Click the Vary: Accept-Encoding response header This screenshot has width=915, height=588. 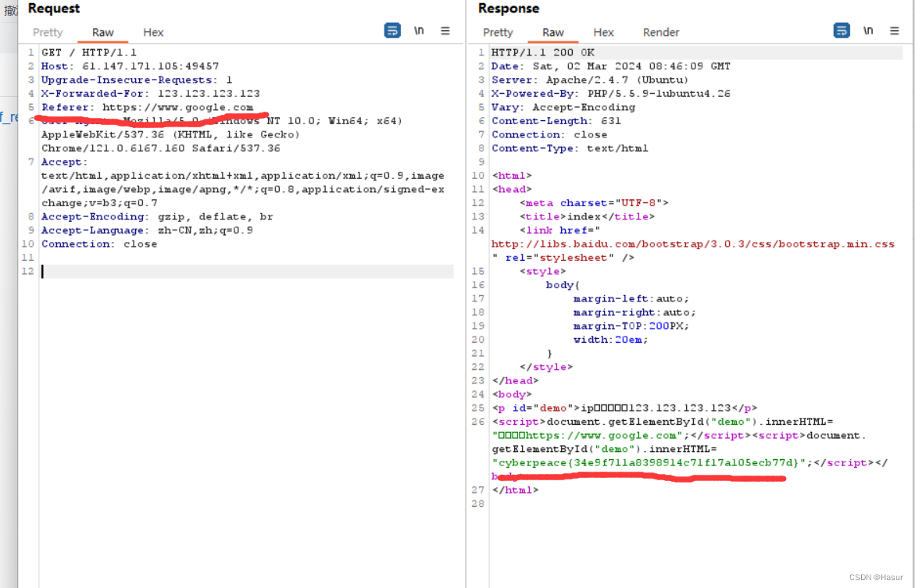pos(563,107)
